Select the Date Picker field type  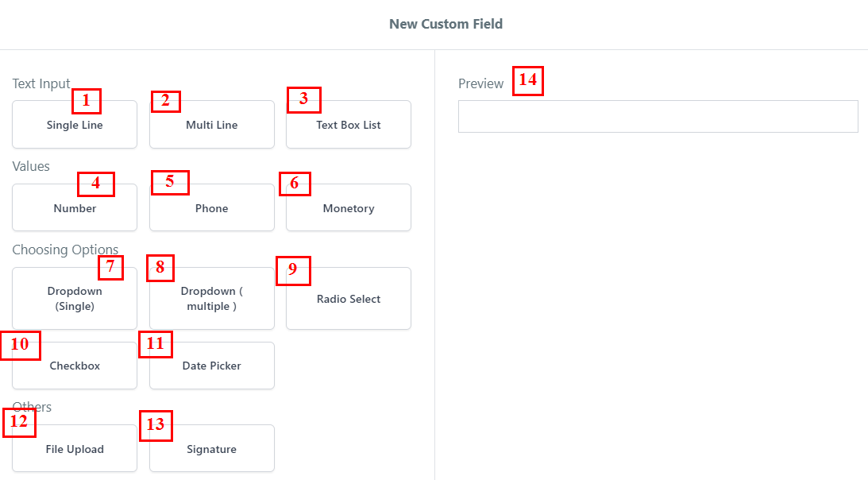tap(211, 366)
